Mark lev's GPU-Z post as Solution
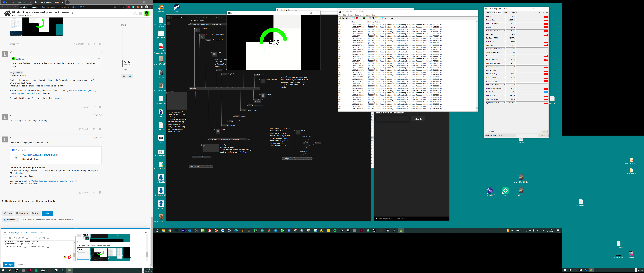 [85, 107]
